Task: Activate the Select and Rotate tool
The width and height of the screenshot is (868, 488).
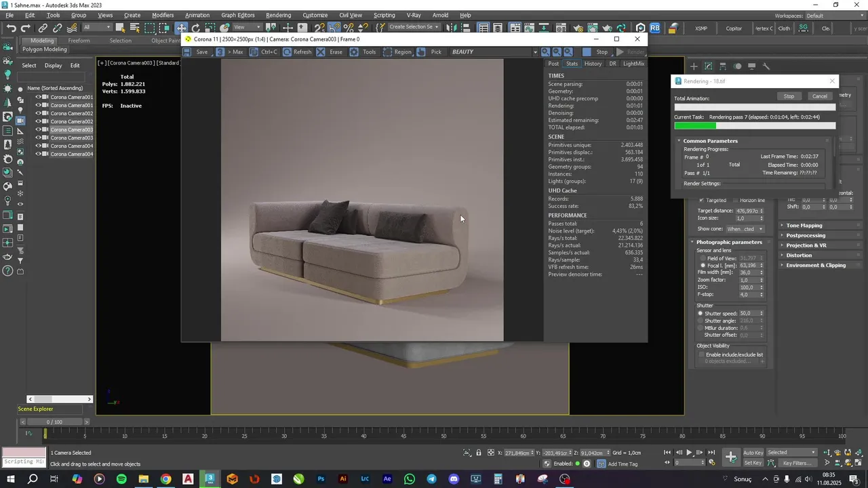Action: click(x=196, y=28)
